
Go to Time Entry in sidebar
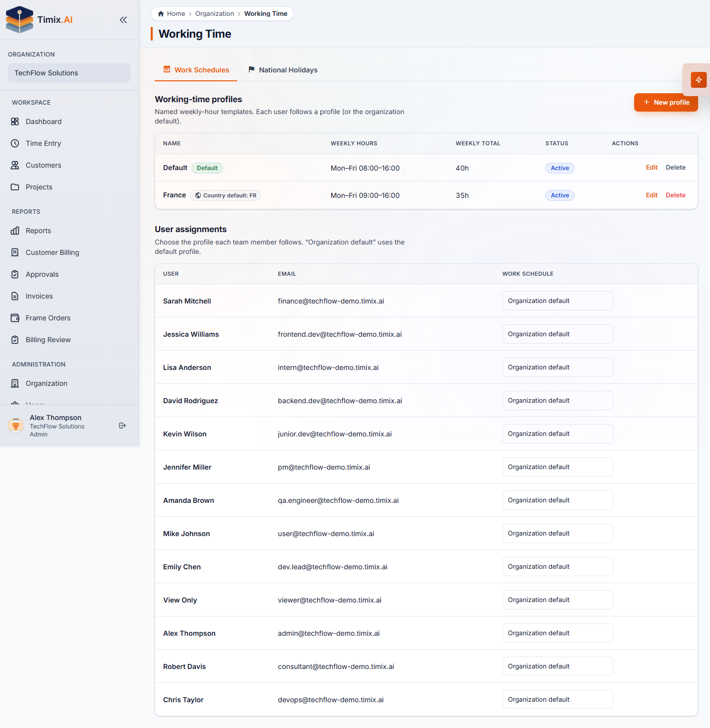tap(69, 143)
